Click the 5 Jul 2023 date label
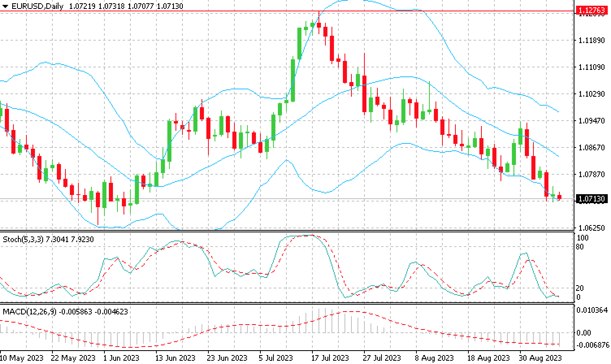Image resolution: width=611 pixels, height=364 pixels. click(276, 358)
